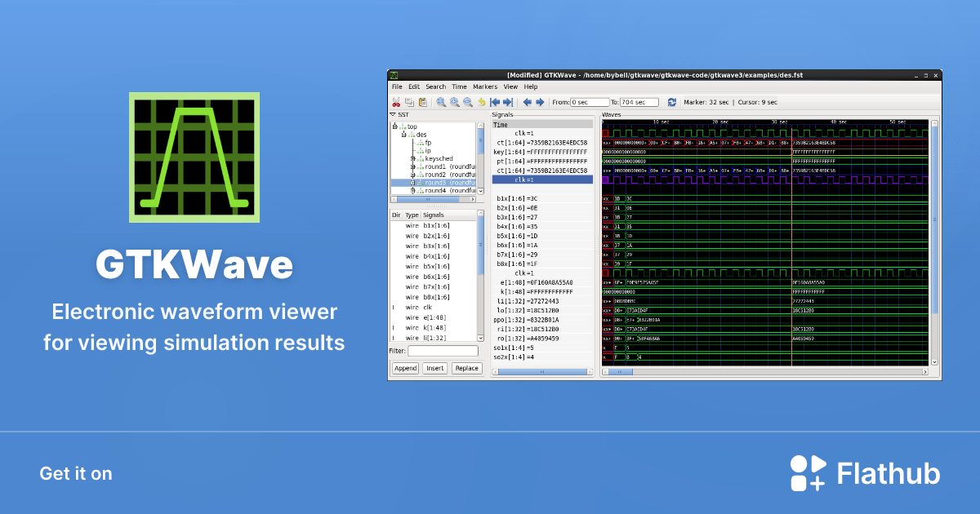
Task: Open the File menu
Action: tap(397, 86)
